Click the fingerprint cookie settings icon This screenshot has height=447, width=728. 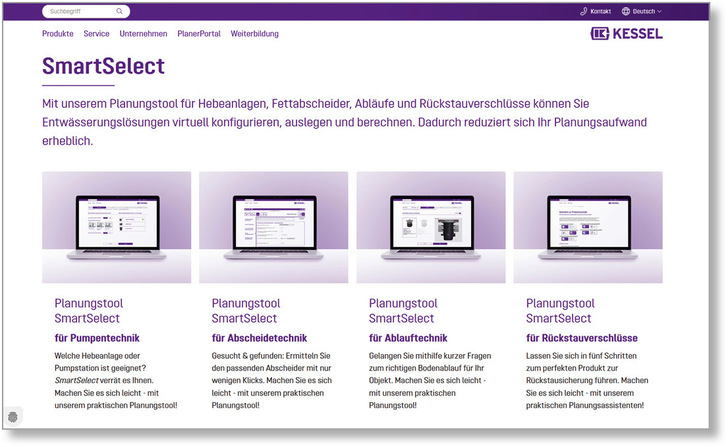[x=13, y=416]
